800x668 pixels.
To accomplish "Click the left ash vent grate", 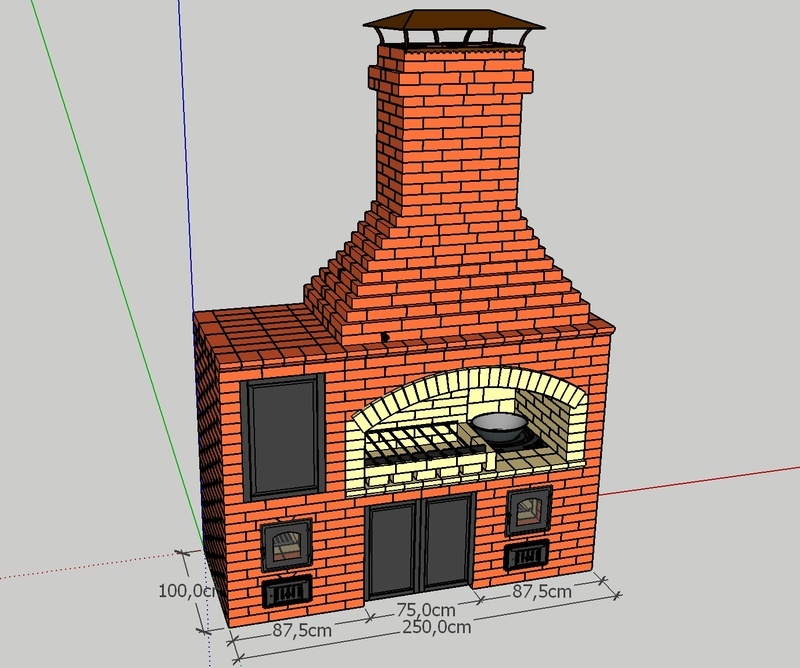I will pyautogui.click(x=287, y=592).
